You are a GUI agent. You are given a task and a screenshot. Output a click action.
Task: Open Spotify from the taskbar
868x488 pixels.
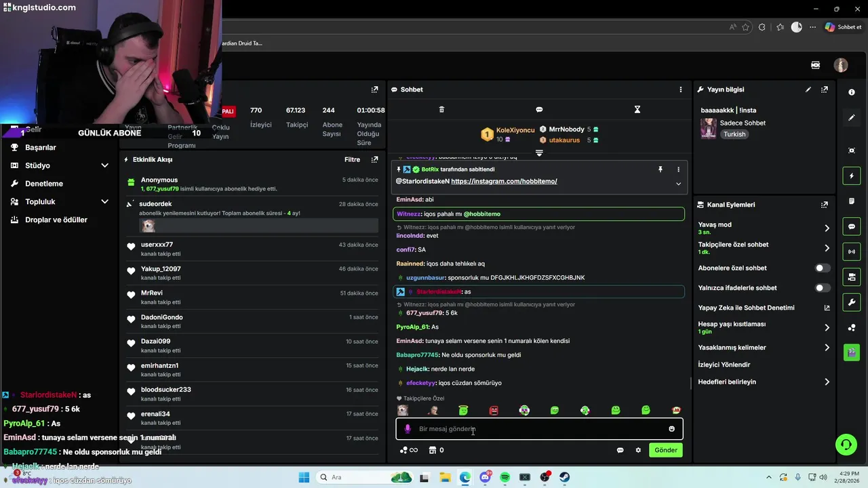point(505,477)
